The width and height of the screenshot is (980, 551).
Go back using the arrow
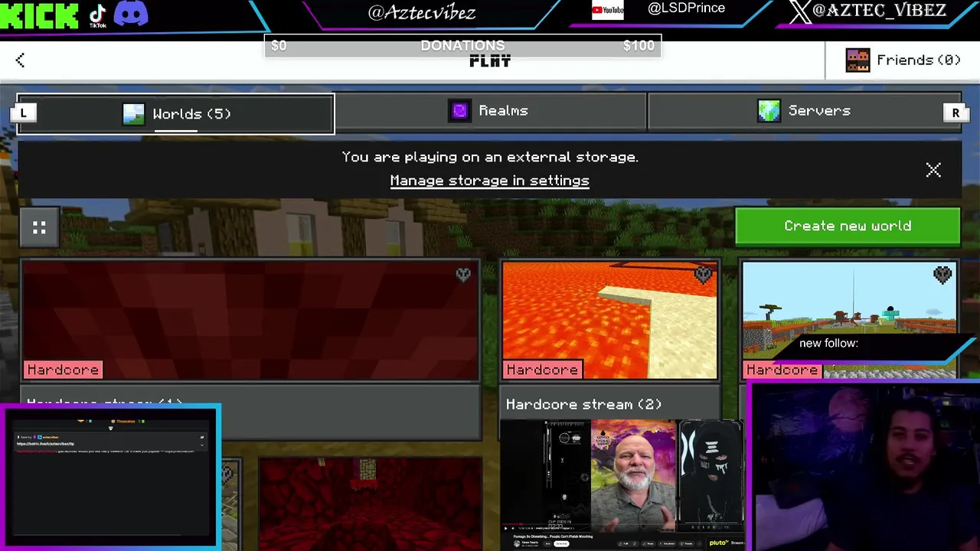pos(20,60)
